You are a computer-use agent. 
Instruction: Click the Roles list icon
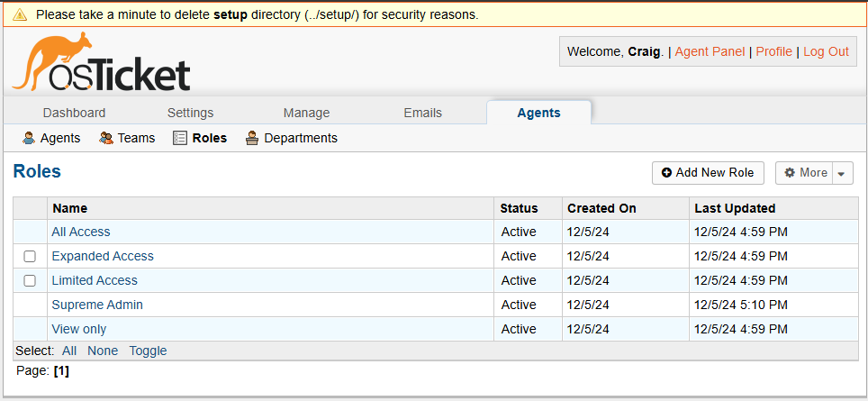(x=180, y=138)
